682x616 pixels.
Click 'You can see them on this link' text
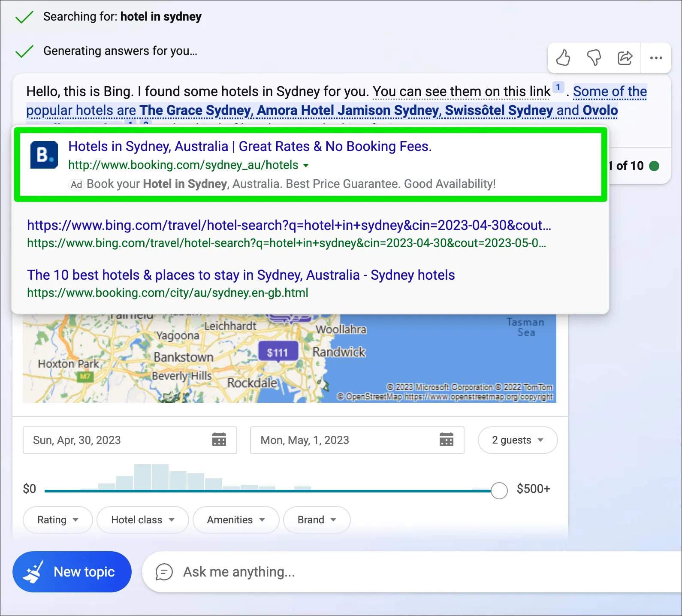462,91
